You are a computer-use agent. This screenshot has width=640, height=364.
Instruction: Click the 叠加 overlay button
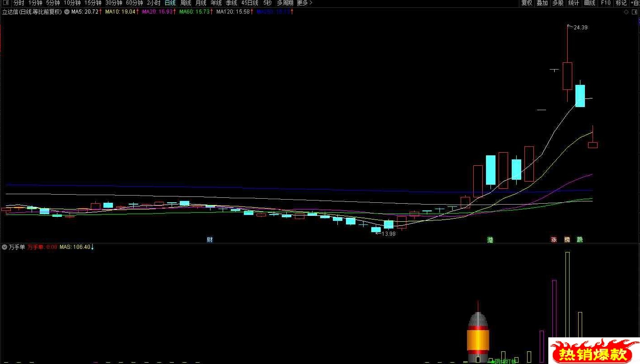[542, 3]
